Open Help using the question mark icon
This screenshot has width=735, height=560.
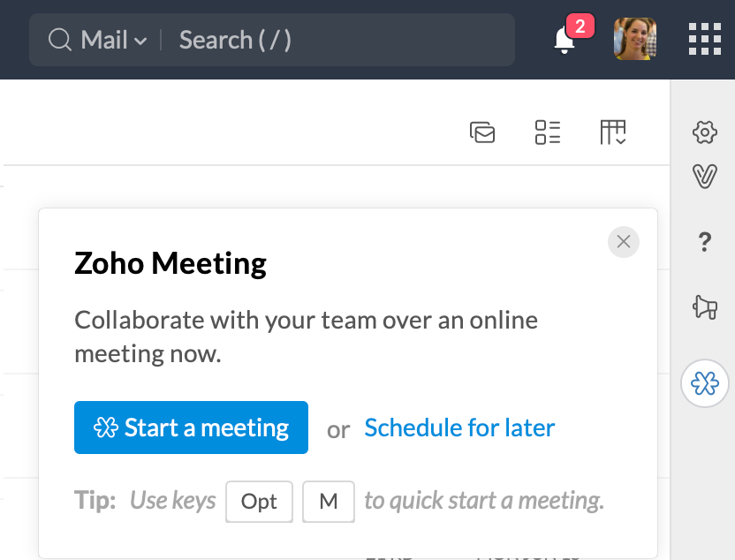tap(704, 242)
